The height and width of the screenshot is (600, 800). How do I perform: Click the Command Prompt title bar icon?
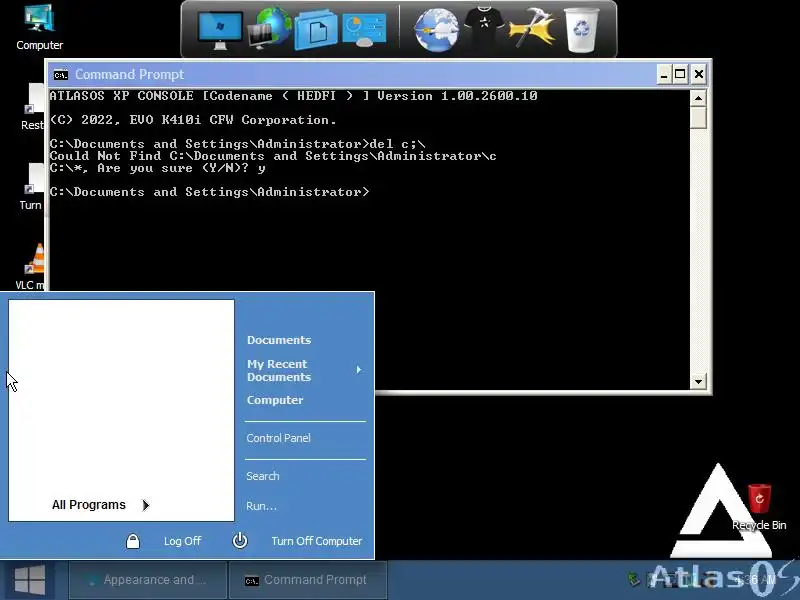tap(61, 75)
